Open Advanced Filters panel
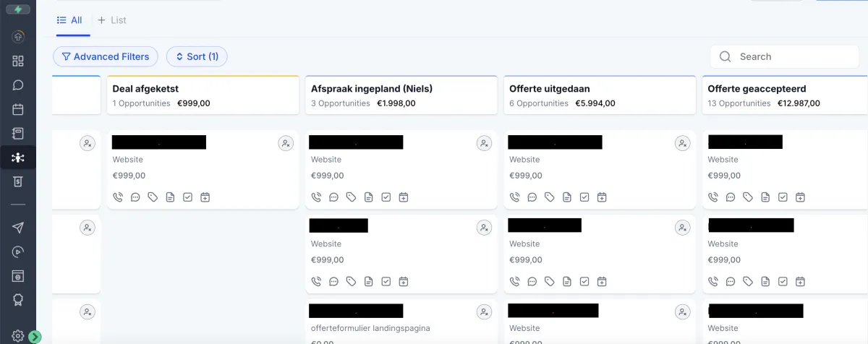The height and width of the screenshot is (344, 868). 106,56
